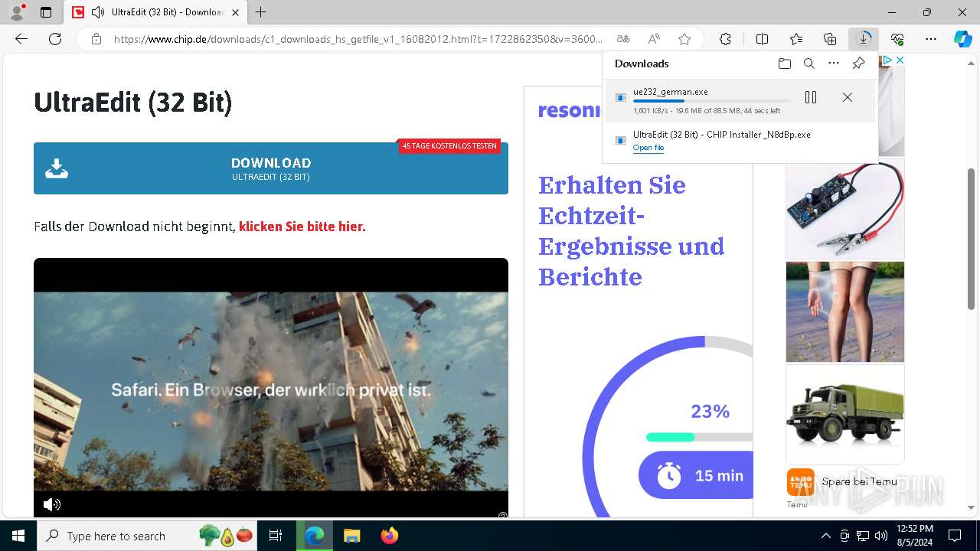Open the Favorites list icon
The width and height of the screenshot is (980, 551).
pos(796,39)
